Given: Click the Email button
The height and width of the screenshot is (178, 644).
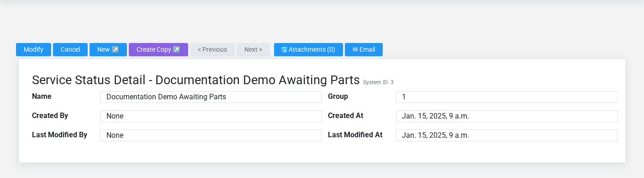Looking at the screenshot, I should [x=364, y=49].
